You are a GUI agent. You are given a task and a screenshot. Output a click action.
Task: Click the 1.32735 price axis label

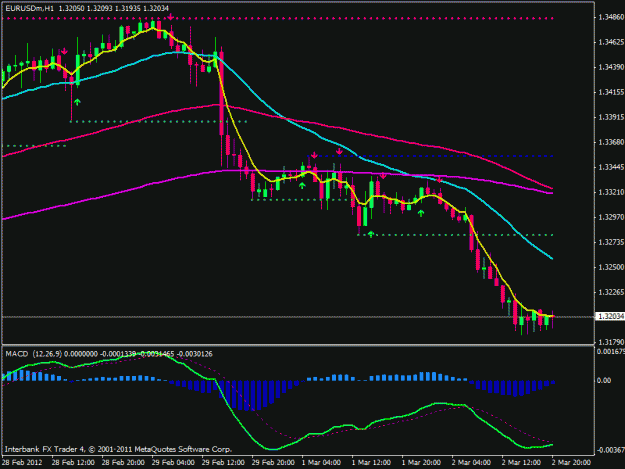pyautogui.click(x=611, y=242)
